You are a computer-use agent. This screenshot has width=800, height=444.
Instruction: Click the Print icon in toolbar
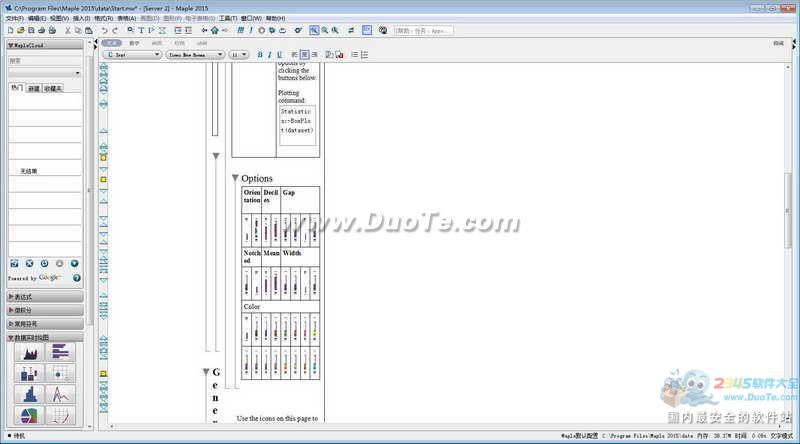40,31
